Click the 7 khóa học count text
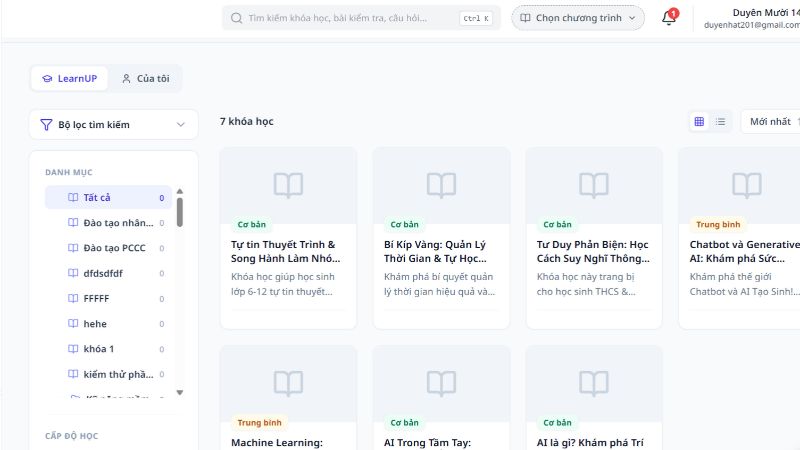Image resolution: width=800 pixels, height=450 pixels. click(x=247, y=121)
